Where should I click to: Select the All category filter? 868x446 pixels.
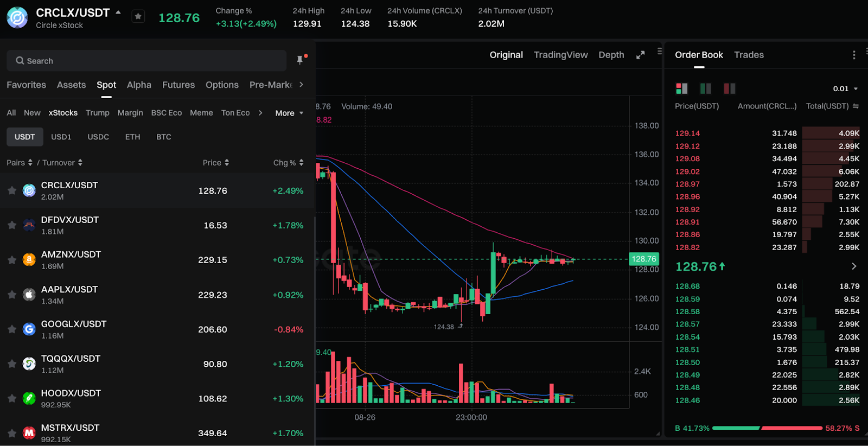pyautogui.click(x=11, y=113)
